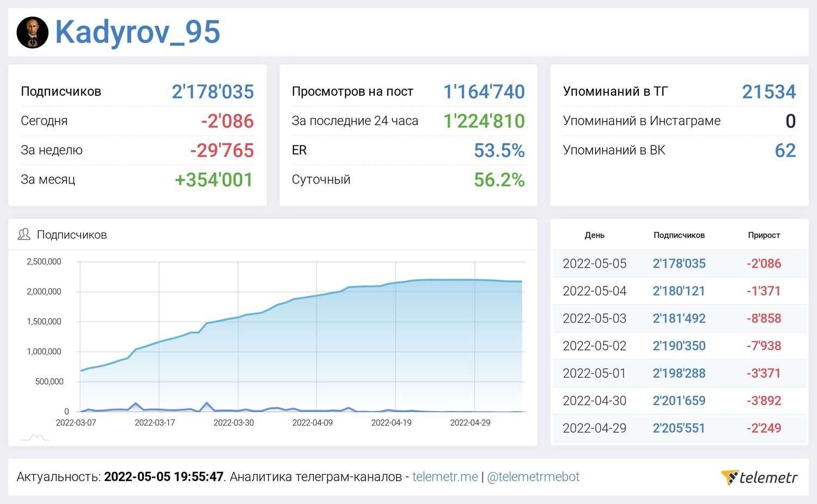This screenshot has height=504, width=817.
Task: Click the subscribers icon above the chart
Action: 24,235
